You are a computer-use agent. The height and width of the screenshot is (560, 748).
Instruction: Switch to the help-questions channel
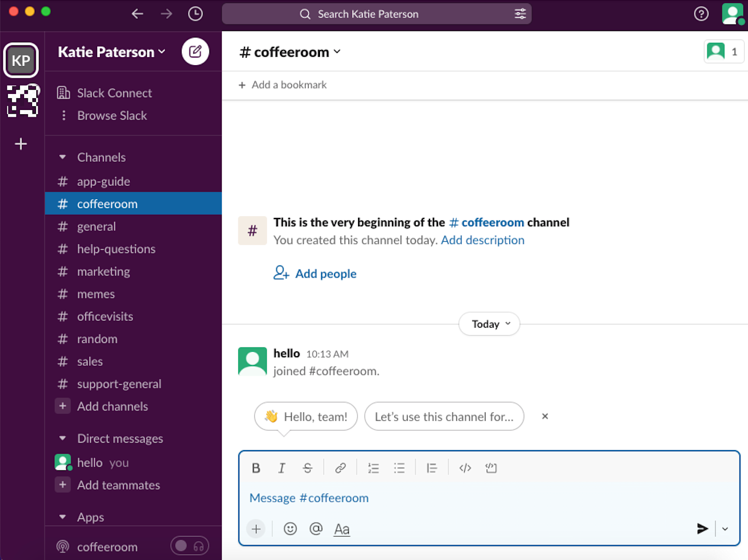(x=134, y=249)
